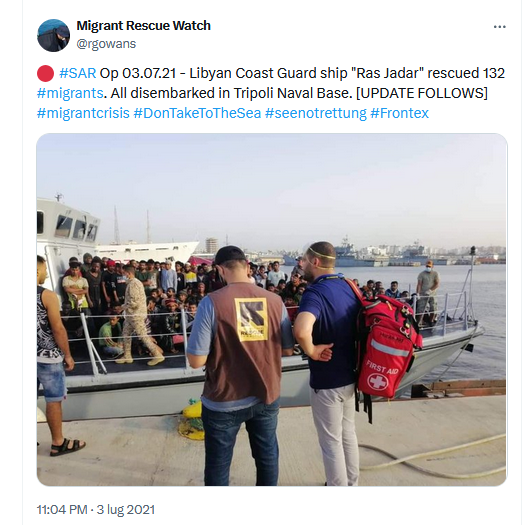This screenshot has height=525, width=530.
Task: Open the tweet's attached photo
Action: click(x=272, y=309)
